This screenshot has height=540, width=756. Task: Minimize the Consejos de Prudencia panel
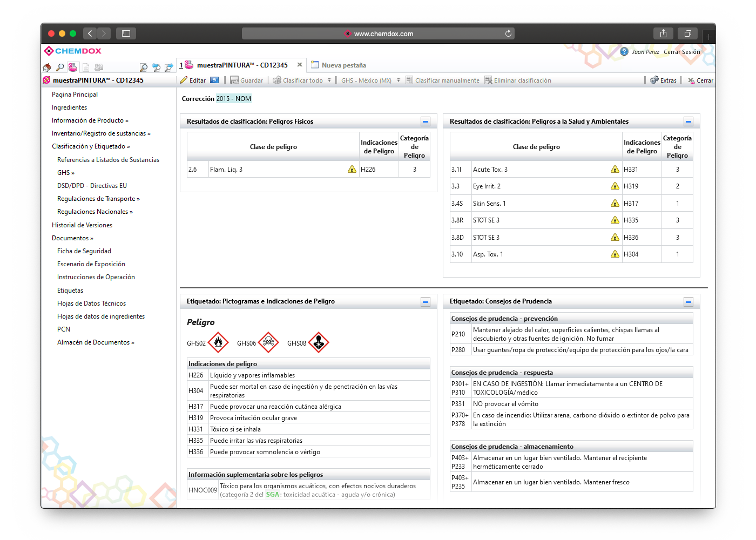pos(688,301)
